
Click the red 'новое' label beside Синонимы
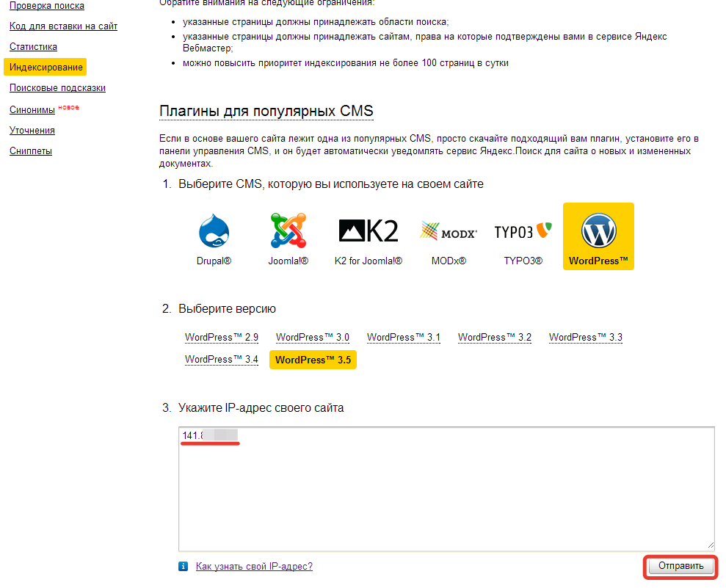click(68, 107)
